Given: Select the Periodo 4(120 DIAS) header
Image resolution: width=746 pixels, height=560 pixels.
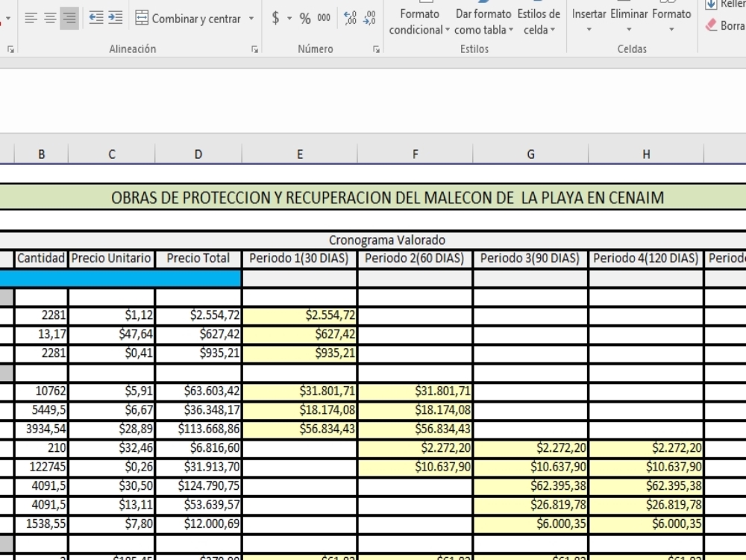Looking at the screenshot, I should tap(645, 259).
